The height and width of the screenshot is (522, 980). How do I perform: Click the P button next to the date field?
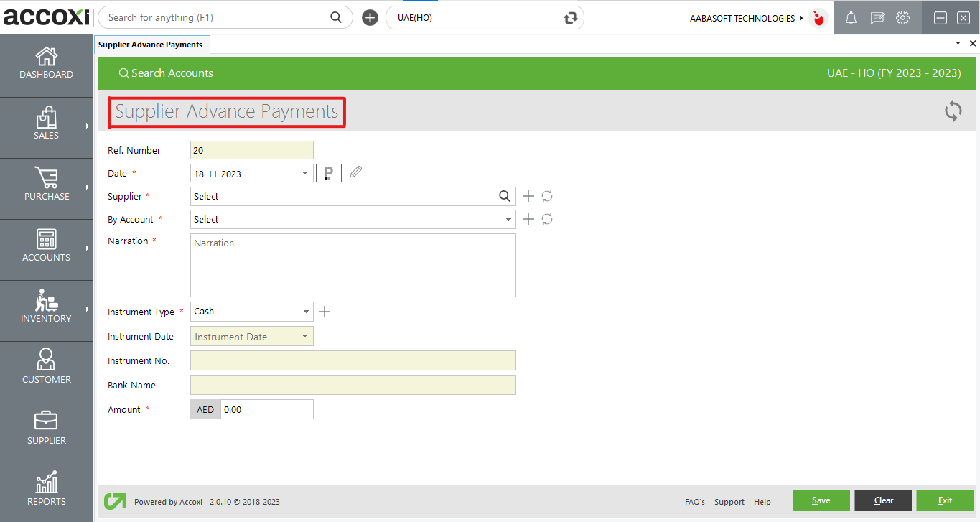(x=328, y=172)
